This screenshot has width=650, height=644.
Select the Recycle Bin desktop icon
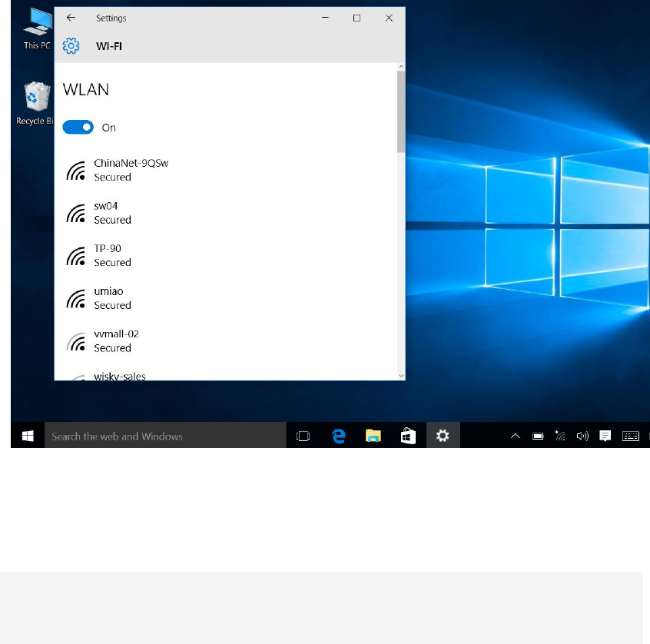pyautogui.click(x=35, y=104)
